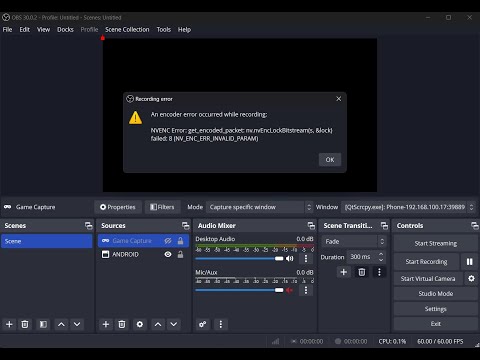The height and width of the screenshot is (360, 480).
Task: Open transition properties three-dot icon
Action: pos(379,272)
